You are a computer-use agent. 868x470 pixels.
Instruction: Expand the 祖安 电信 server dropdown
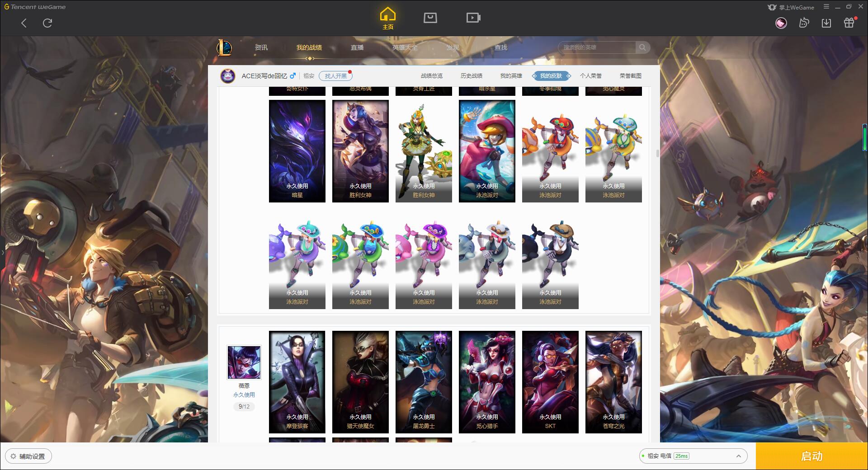[x=693, y=456]
